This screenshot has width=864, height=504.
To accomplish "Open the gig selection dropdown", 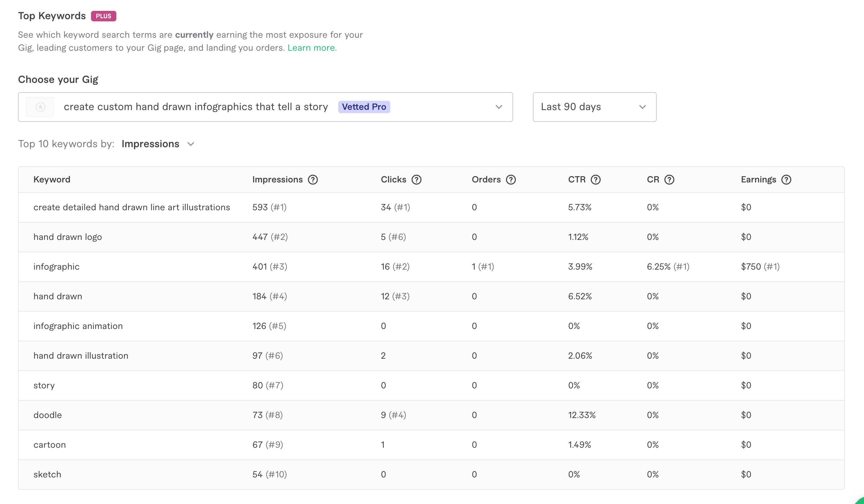I will click(x=499, y=107).
